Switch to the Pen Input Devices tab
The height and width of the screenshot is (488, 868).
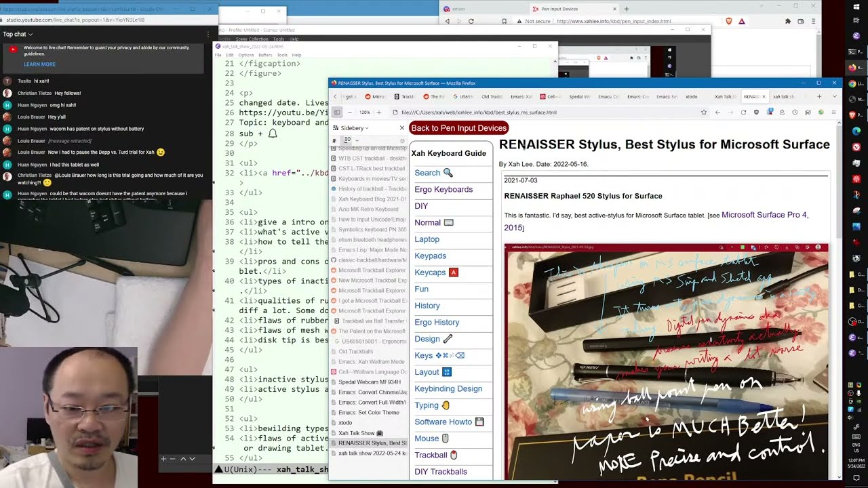[x=559, y=9]
